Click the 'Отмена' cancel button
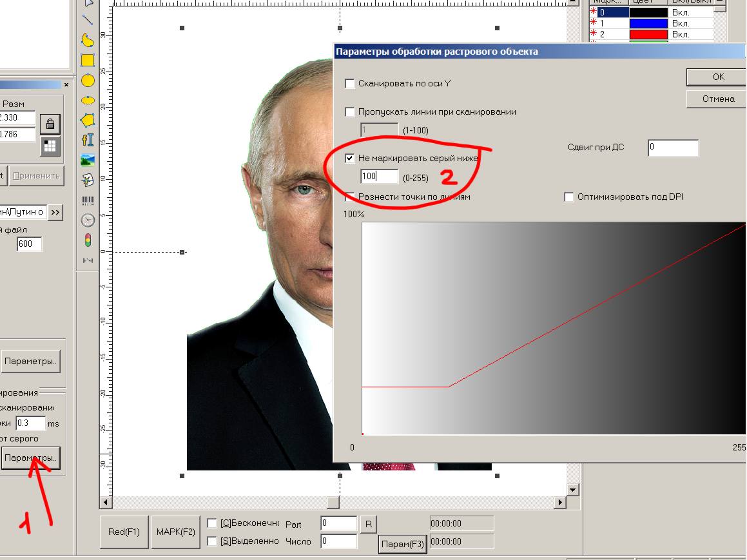Screen dimensions: 747x560 click(718, 99)
